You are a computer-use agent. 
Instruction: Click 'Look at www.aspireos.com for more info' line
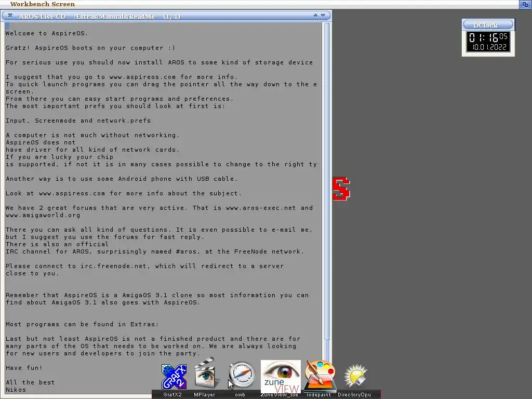(124, 193)
